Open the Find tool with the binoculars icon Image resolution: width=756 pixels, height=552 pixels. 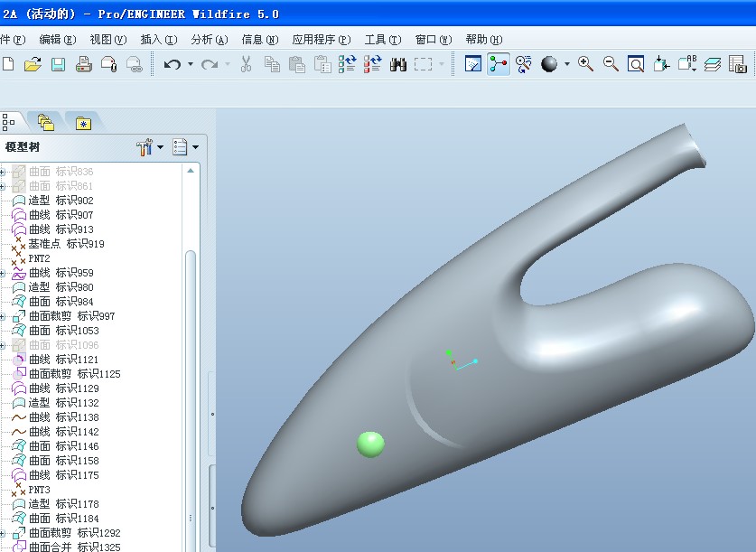pos(398,64)
